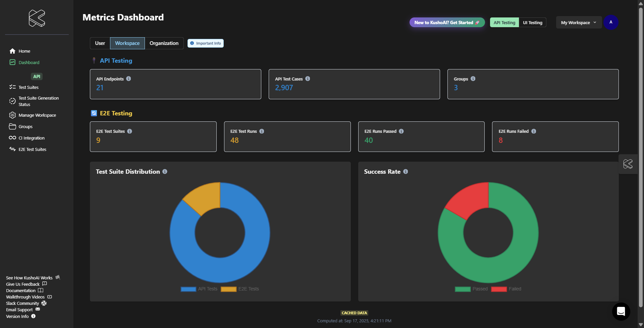Click red Failed donut segment
The image size is (644, 328).
coord(471,199)
